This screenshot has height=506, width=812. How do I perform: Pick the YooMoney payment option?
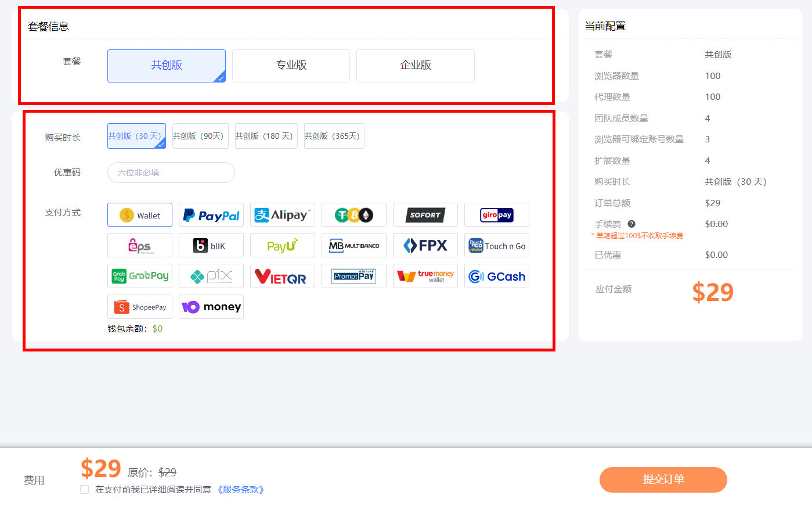(211, 307)
